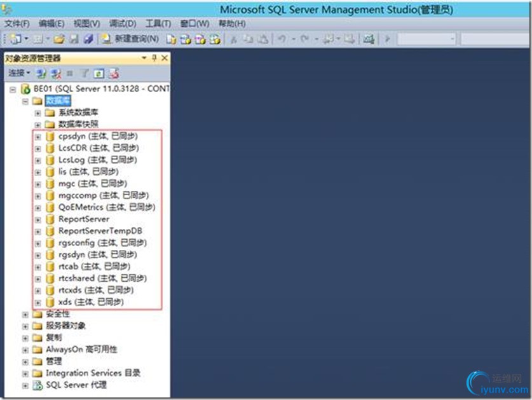Expand the 系统数据库 folder

pos(38,113)
